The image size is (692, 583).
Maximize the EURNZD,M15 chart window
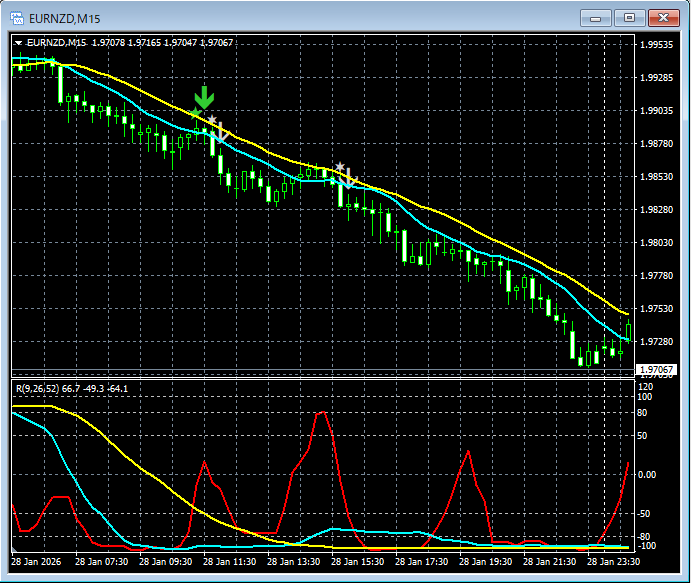point(630,17)
